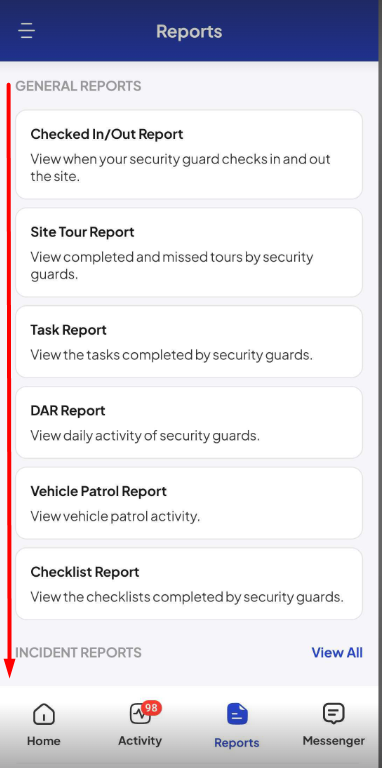Image resolution: width=382 pixels, height=768 pixels.
Task: Open the Vehicle Patrol Report card
Action: (x=189, y=503)
